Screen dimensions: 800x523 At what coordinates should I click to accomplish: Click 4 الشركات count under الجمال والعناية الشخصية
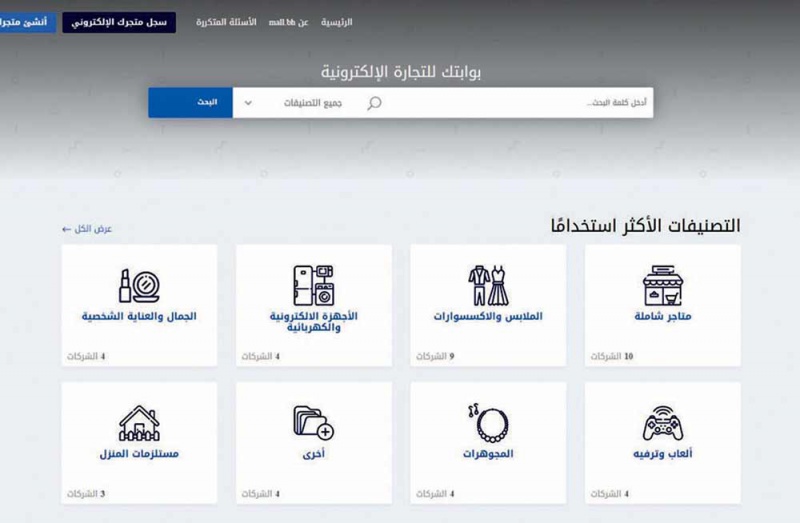86,356
